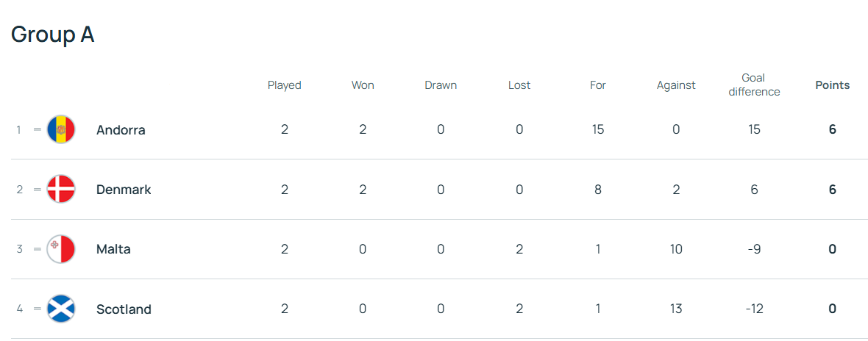Image resolution: width=868 pixels, height=341 pixels.
Task: Click Malta's position unchanged indicator
Action: [38, 249]
